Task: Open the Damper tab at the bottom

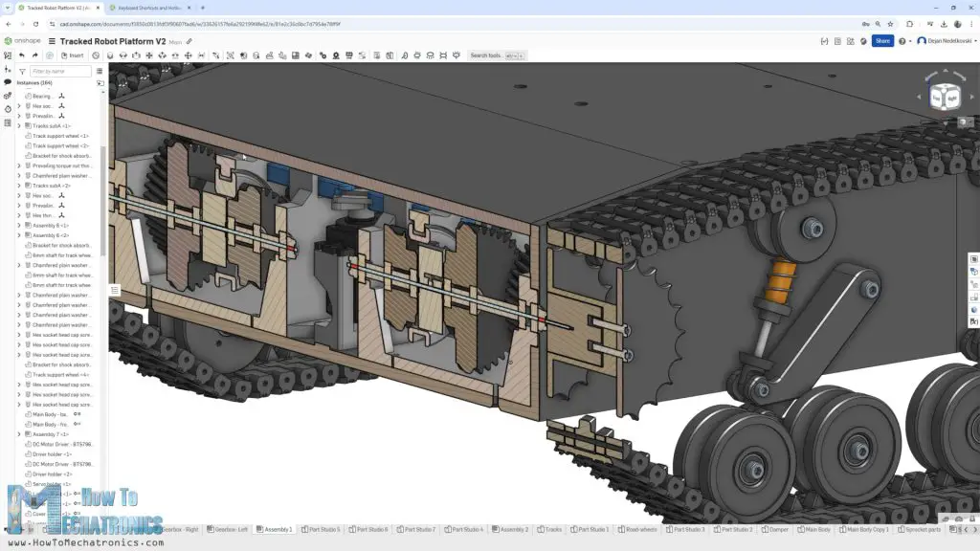Action: [777, 529]
